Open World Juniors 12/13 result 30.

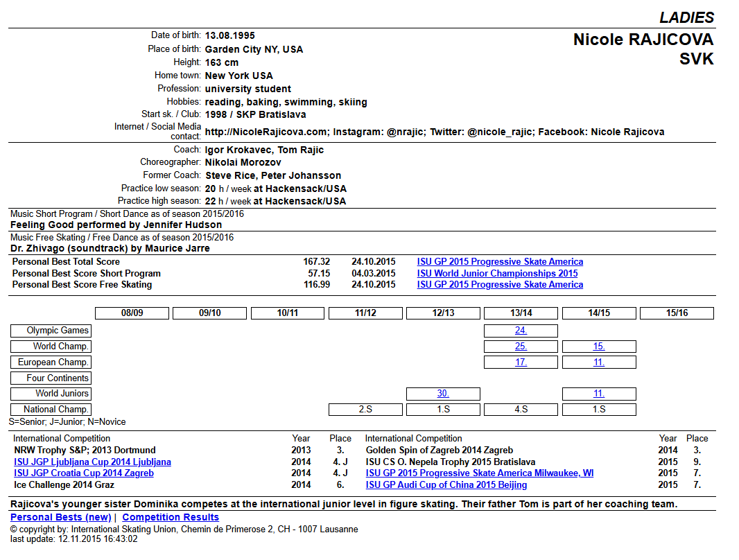click(x=443, y=393)
